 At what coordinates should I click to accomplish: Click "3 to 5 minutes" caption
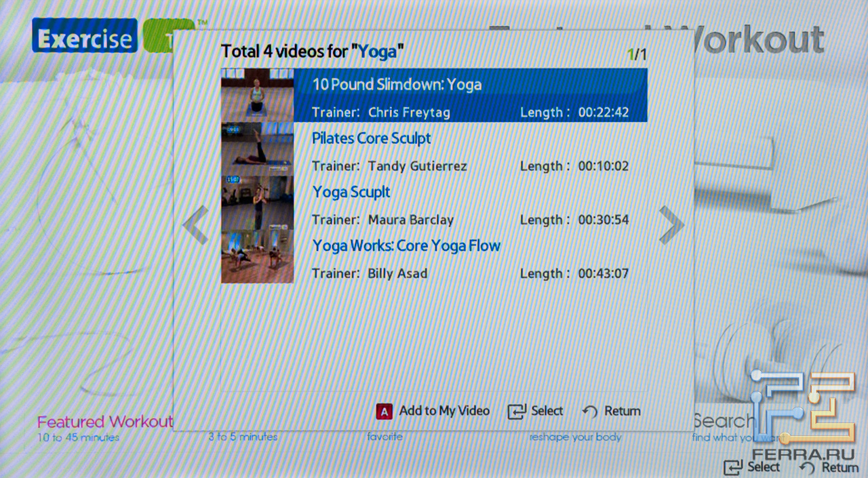pyautogui.click(x=243, y=437)
